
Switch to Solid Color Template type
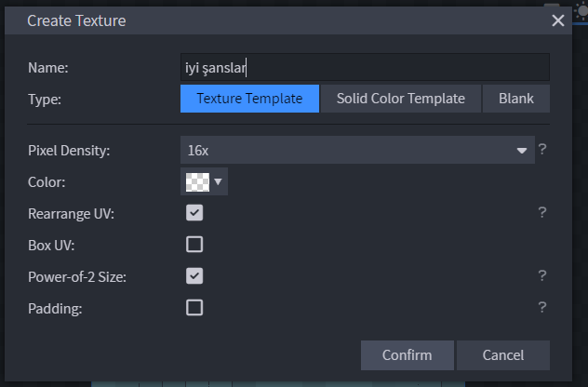400,99
